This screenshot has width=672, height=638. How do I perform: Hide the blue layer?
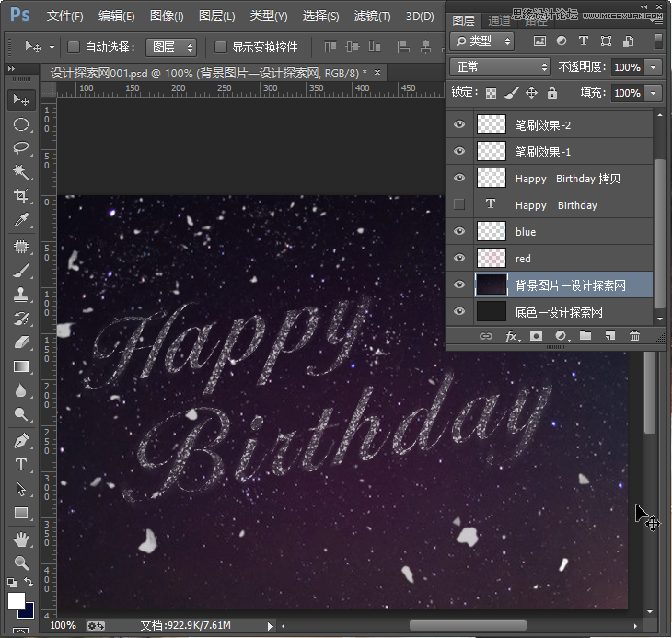pyautogui.click(x=459, y=231)
